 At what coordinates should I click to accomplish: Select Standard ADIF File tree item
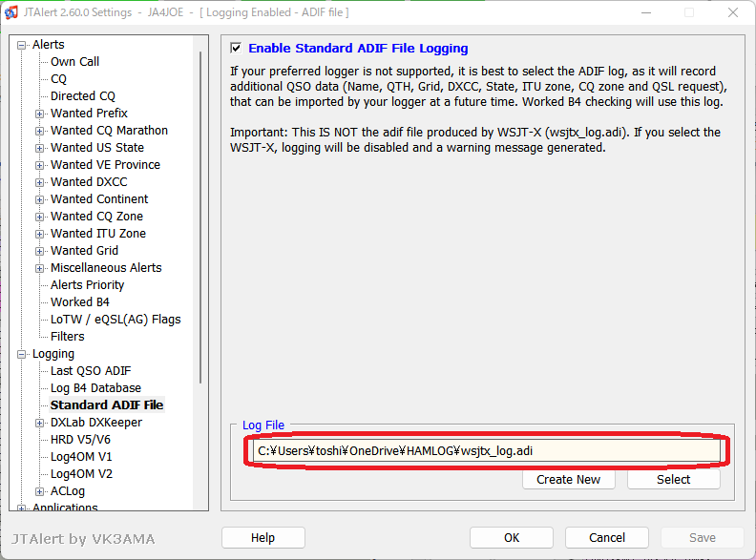point(107,405)
